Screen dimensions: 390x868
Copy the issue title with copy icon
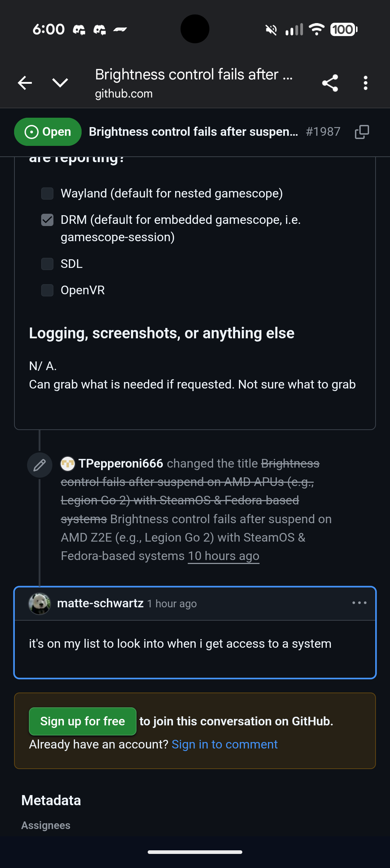point(362,132)
